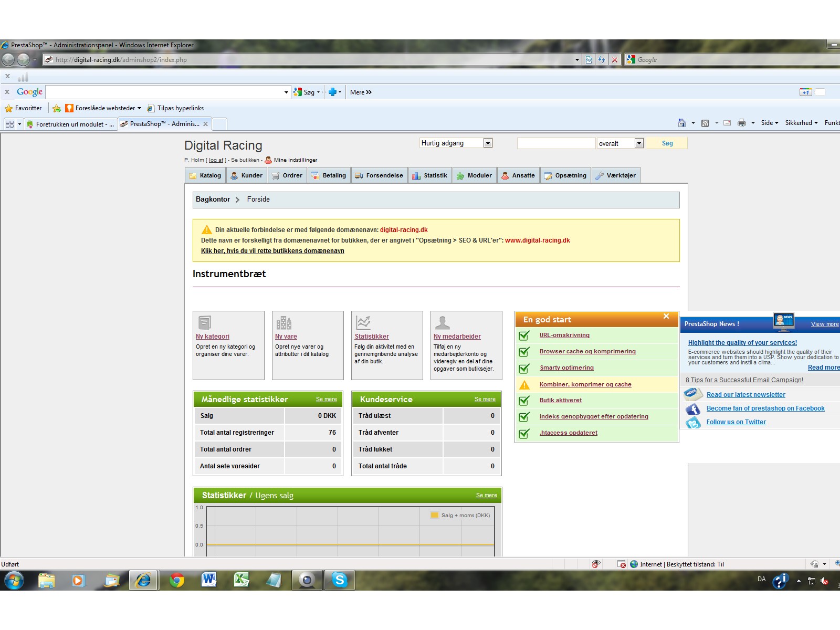Open Microsoft Word from taskbar
Viewport: 840px width, 630px height.
click(209, 580)
